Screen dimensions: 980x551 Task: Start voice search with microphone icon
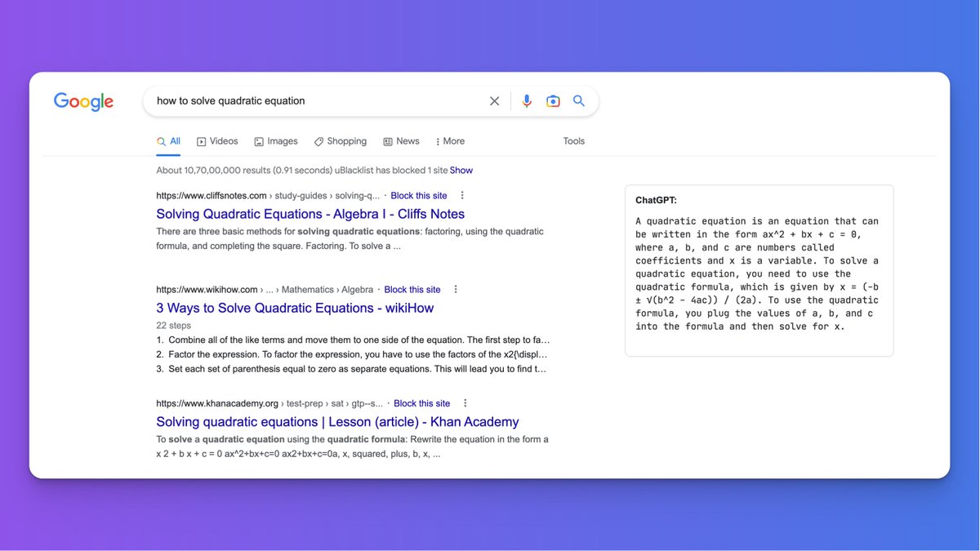(527, 101)
